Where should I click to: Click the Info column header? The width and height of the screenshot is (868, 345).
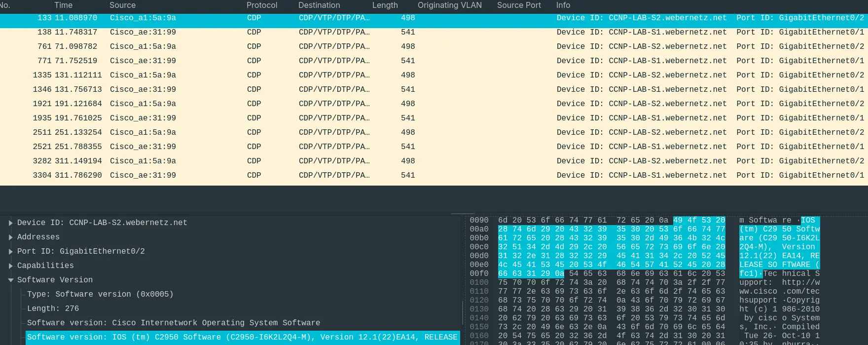(x=563, y=5)
